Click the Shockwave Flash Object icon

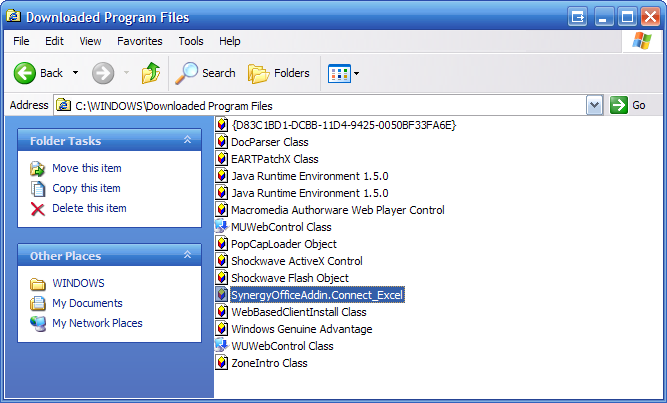221,278
